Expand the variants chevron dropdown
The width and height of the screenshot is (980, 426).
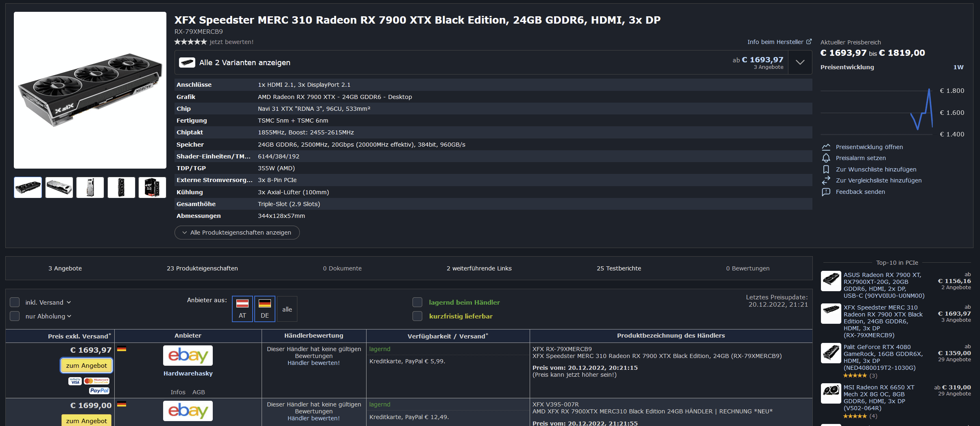coord(800,62)
